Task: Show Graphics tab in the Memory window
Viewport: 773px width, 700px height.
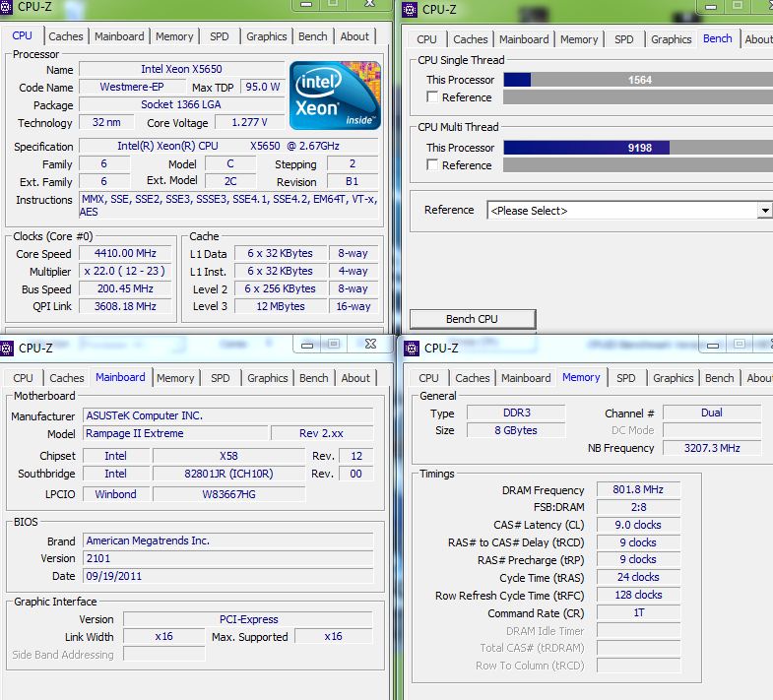Action: 674,378
